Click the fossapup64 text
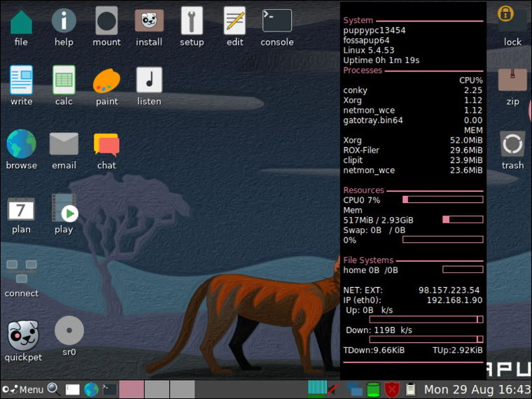The width and height of the screenshot is (532, 399). (x=366, y=41)
